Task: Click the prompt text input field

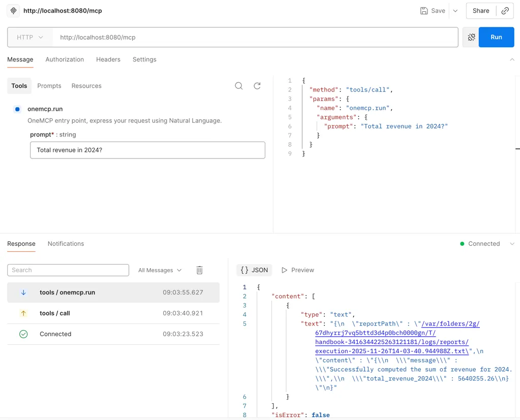Action: coord(147,150)
